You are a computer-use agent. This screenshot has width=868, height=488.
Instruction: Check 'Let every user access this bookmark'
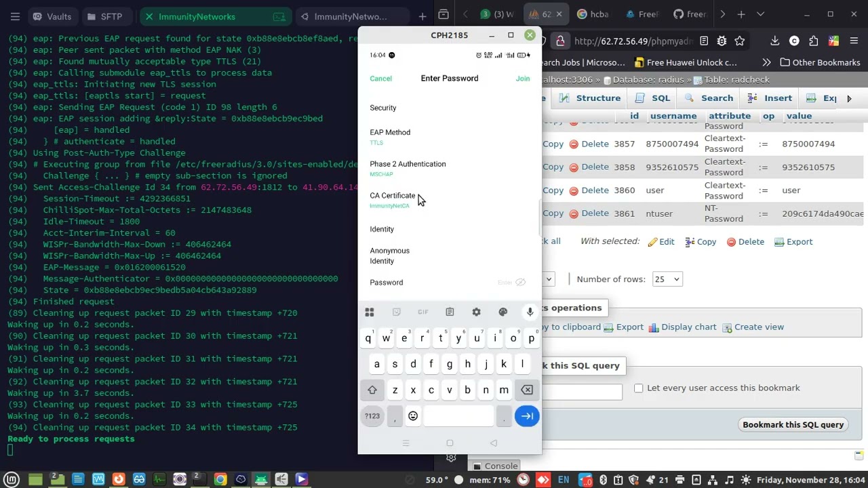pos(639,388)
